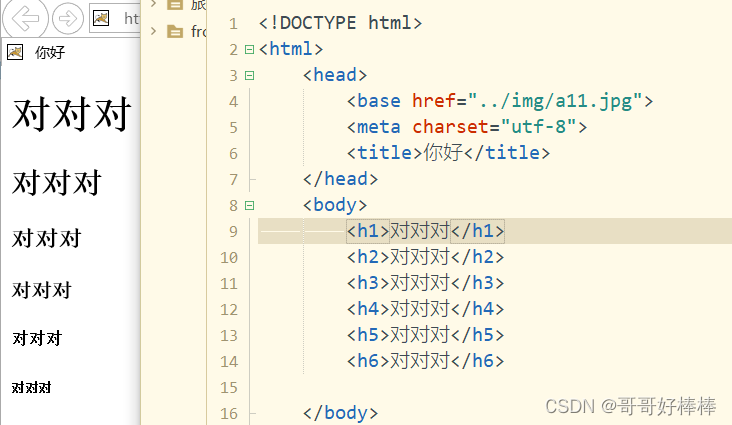
Task: Click the h2 heading 对对对 in browser
Action: [56, 182]
